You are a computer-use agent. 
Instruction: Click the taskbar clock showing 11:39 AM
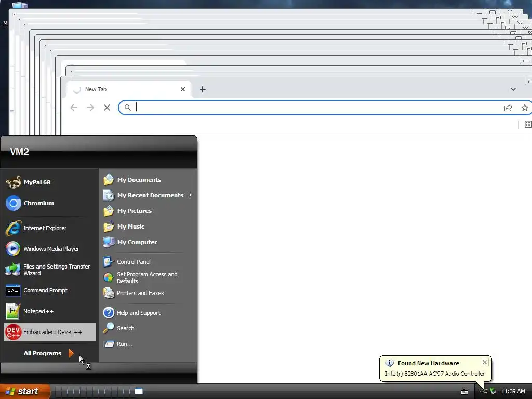(513, 392)
